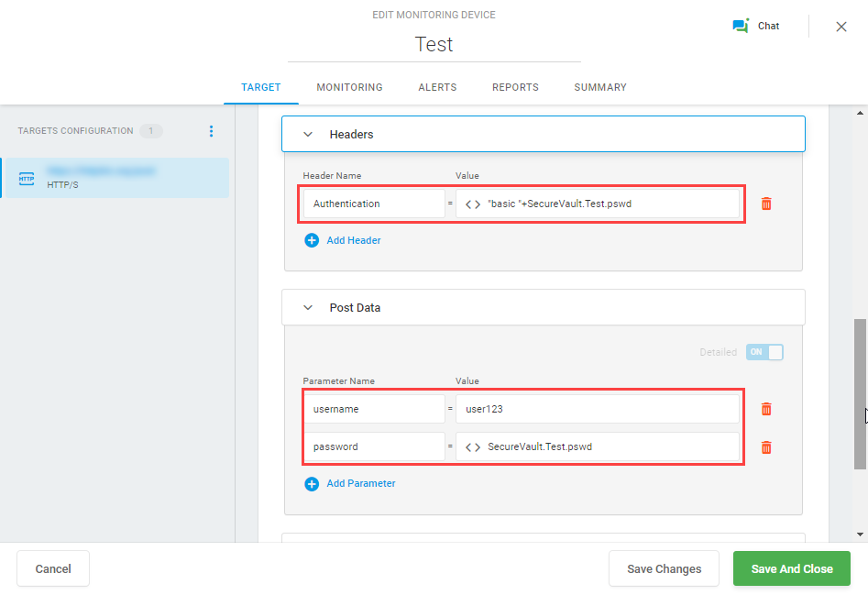The height and width of the screenshot is (595, 868).
Task: Go to the Summary tab
Action: click(600, 87)
